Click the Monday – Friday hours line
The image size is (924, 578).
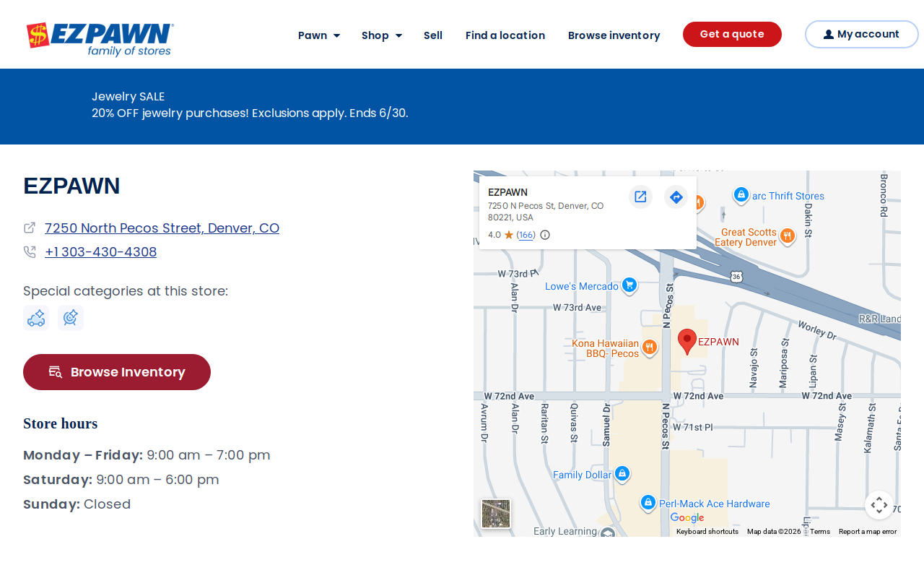coord(147,455)
